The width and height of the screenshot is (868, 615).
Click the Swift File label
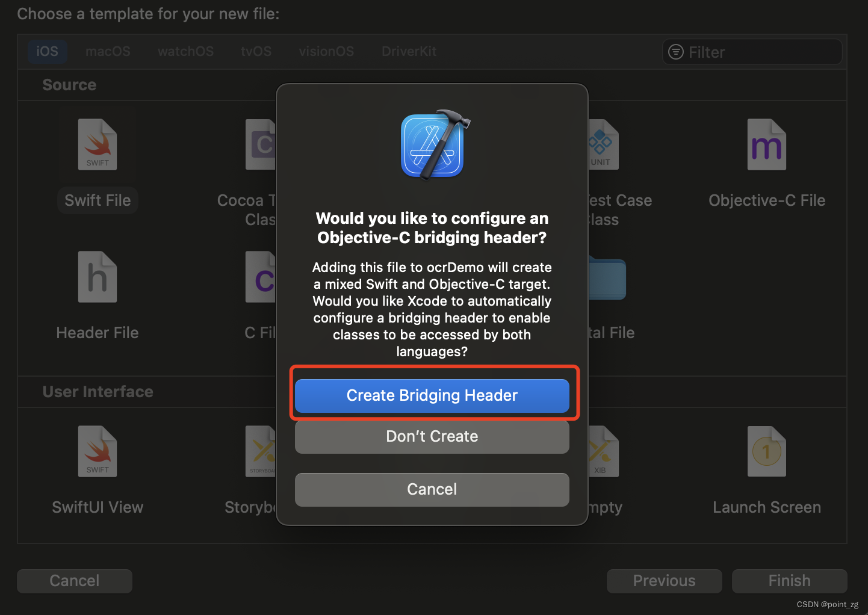click(x=98, y=200)
